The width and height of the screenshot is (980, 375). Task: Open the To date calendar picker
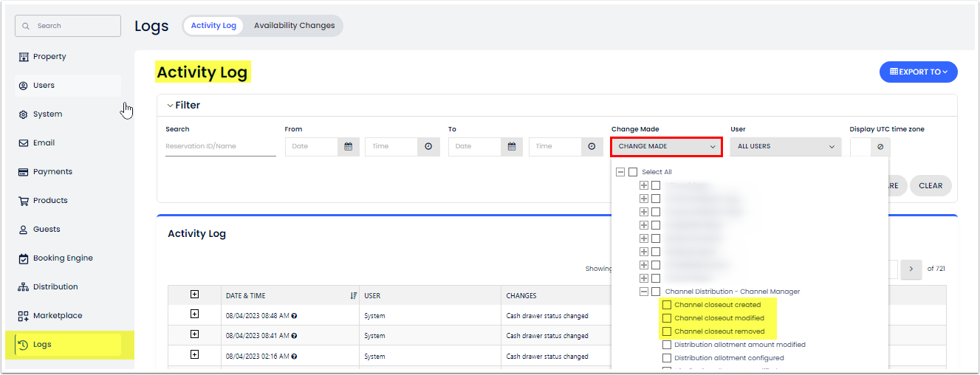click(512, 146)
